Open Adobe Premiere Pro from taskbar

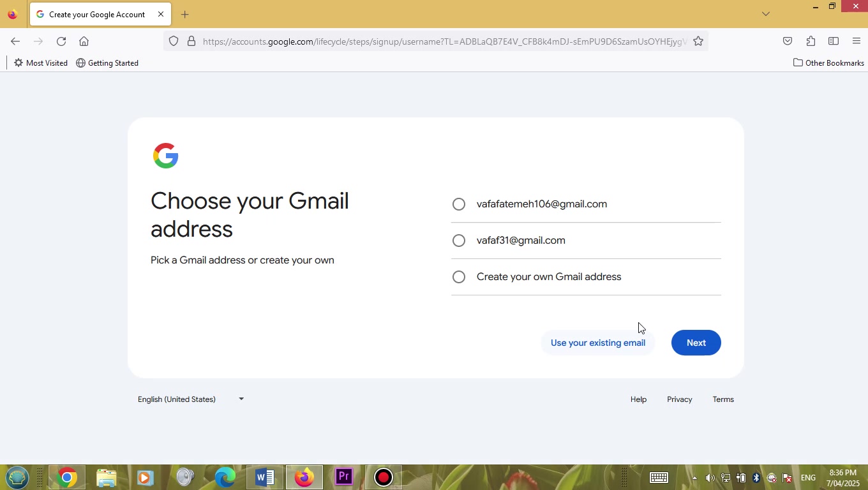tap(343, 477)
